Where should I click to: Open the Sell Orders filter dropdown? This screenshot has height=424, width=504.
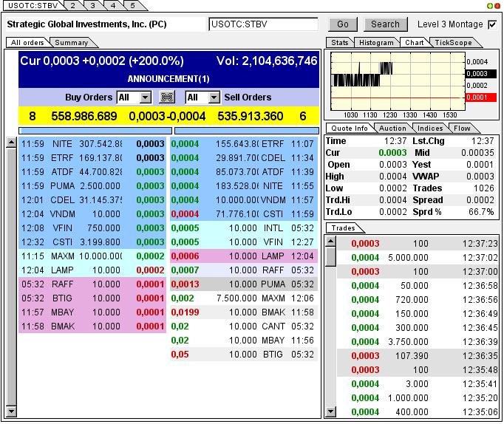[x=214, y=97]
